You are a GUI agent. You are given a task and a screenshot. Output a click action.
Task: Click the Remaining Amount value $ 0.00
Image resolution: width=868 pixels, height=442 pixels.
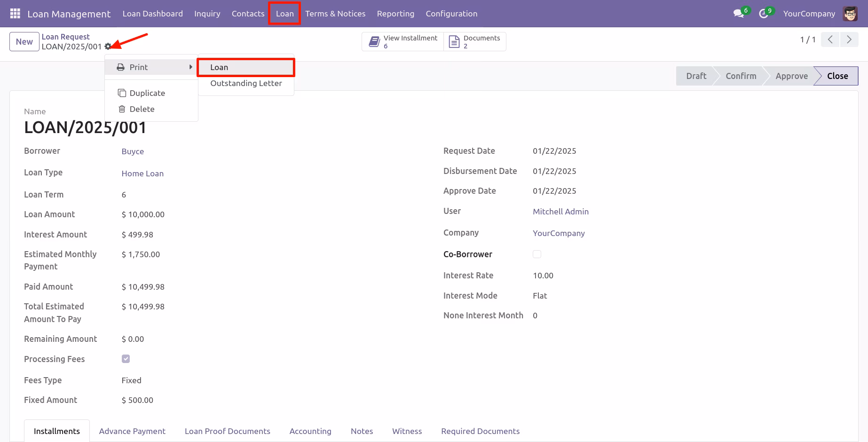(x=133, y=339)
